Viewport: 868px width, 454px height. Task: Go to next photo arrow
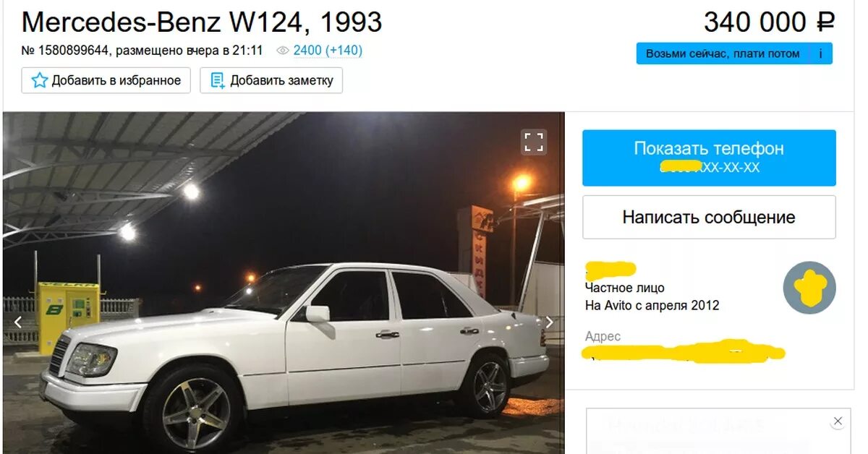click(x=549, y=322)
